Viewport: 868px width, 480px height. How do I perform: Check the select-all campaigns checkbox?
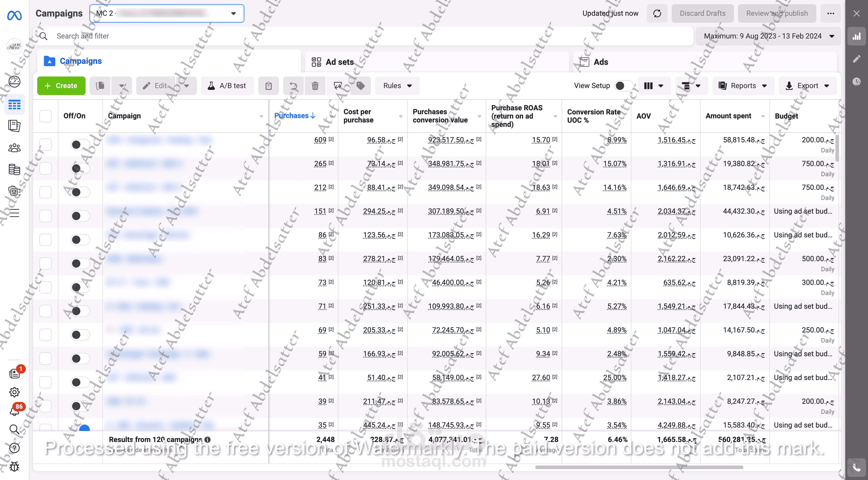click(45, 116)
